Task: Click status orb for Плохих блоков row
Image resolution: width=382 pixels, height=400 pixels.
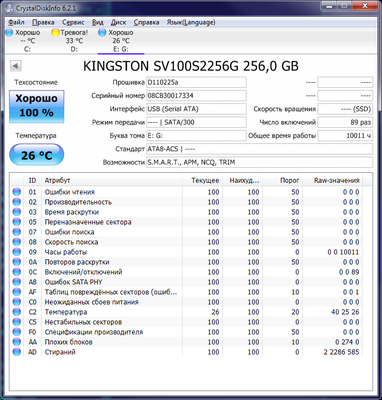Action: tap(17, 342)
